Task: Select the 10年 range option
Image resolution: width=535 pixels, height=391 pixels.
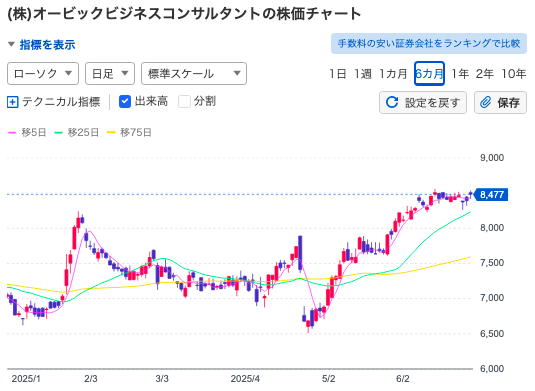Action: click(514, 74)
